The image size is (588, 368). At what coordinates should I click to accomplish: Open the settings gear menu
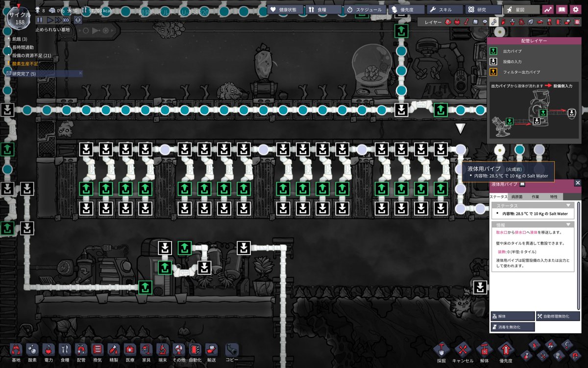(x=575, y=9)
